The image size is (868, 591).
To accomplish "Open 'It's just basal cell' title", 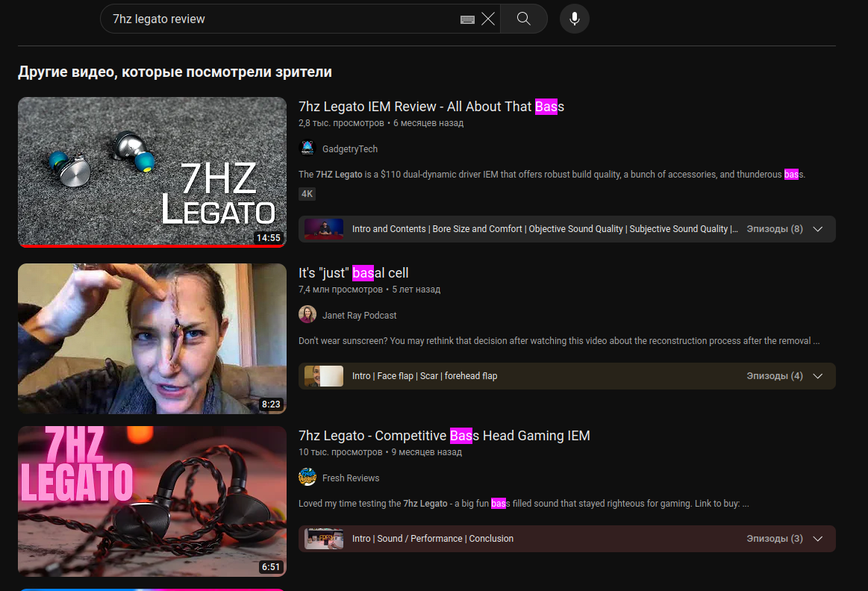I will 353,273.
